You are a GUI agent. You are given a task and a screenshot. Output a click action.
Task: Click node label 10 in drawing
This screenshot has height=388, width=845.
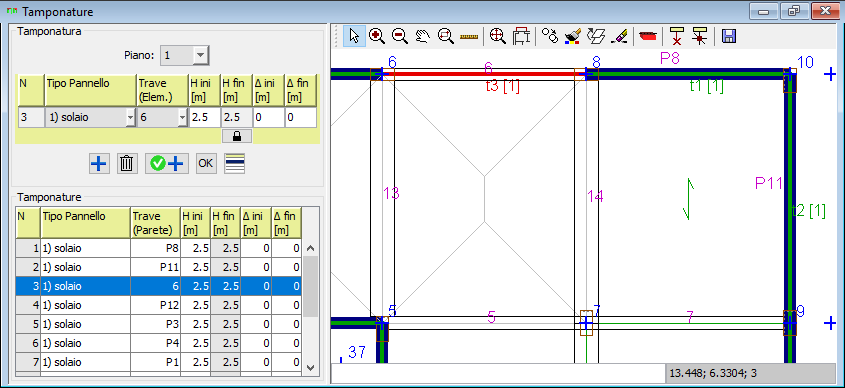pos(805,63)
